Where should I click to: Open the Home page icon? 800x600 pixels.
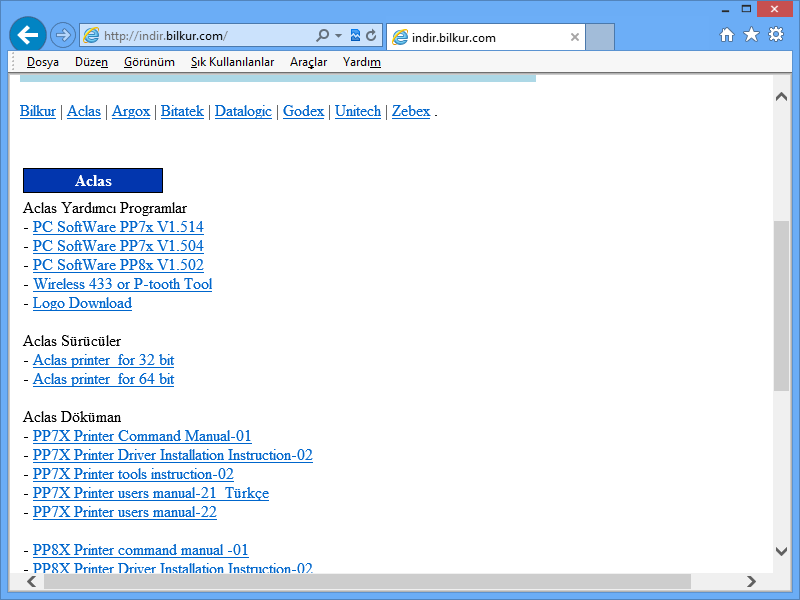[x=727, y=35]
